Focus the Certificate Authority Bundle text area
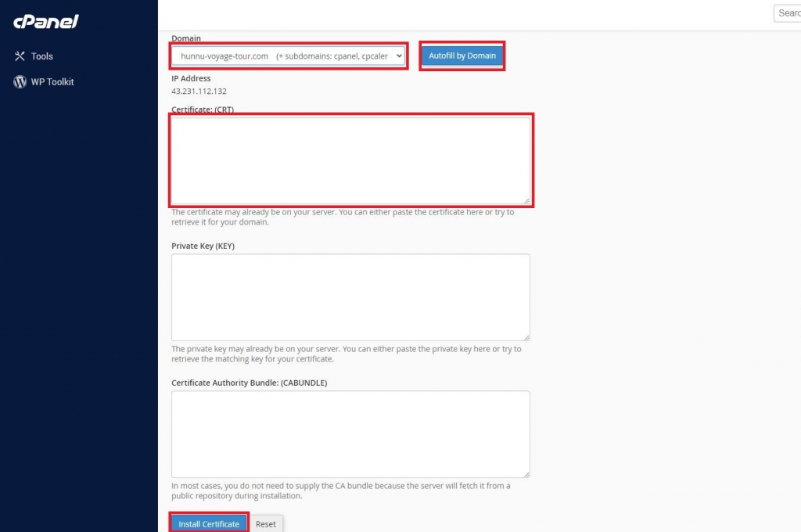The image size is (801, 532). coord(350,434)
